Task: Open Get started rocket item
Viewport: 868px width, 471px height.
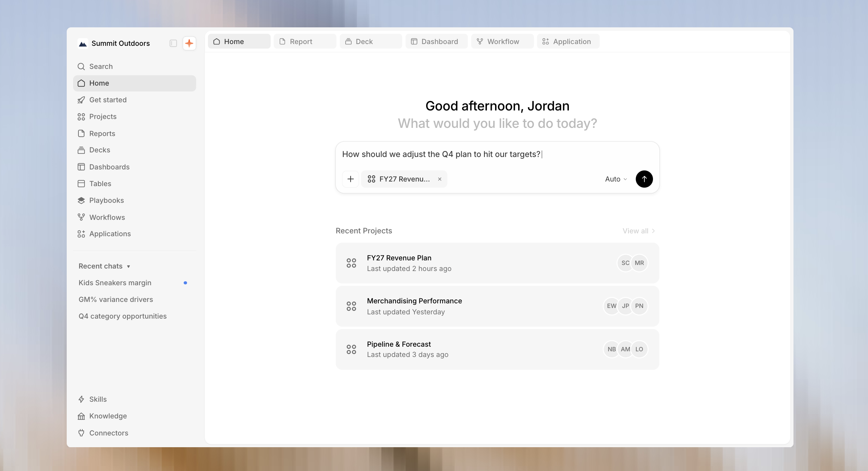Action: 134,100
